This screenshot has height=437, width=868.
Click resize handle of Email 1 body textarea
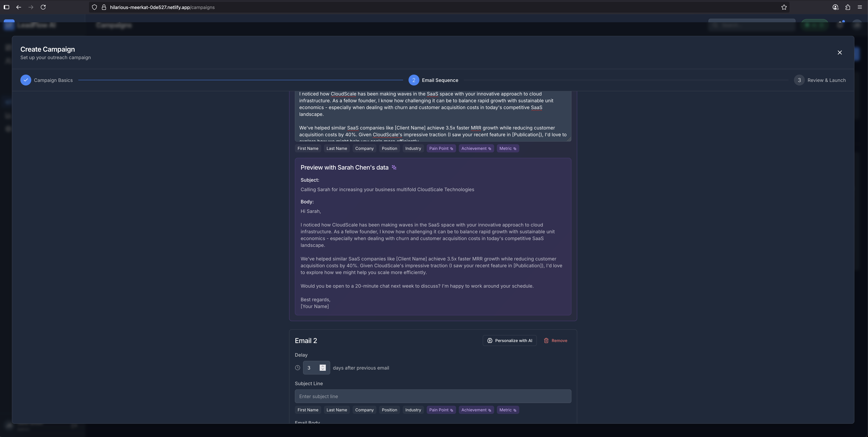pos(569,139)
